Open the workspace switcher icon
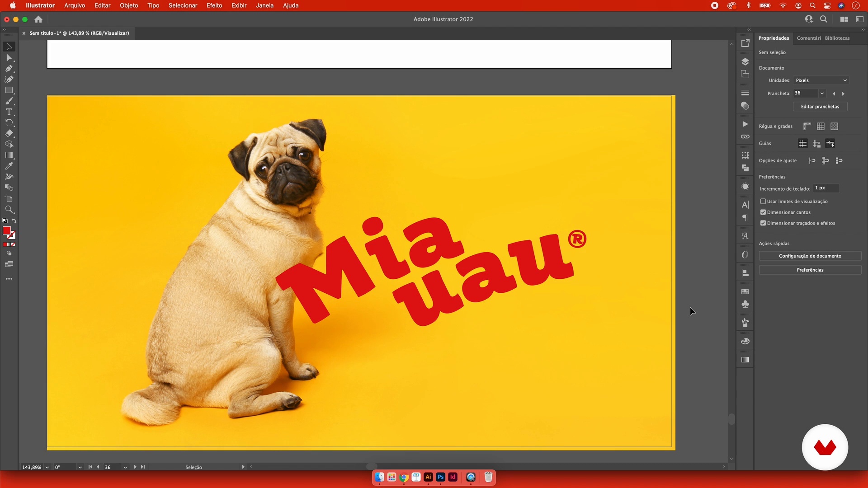This screenshot has width=868, height=488. (844, 19)
